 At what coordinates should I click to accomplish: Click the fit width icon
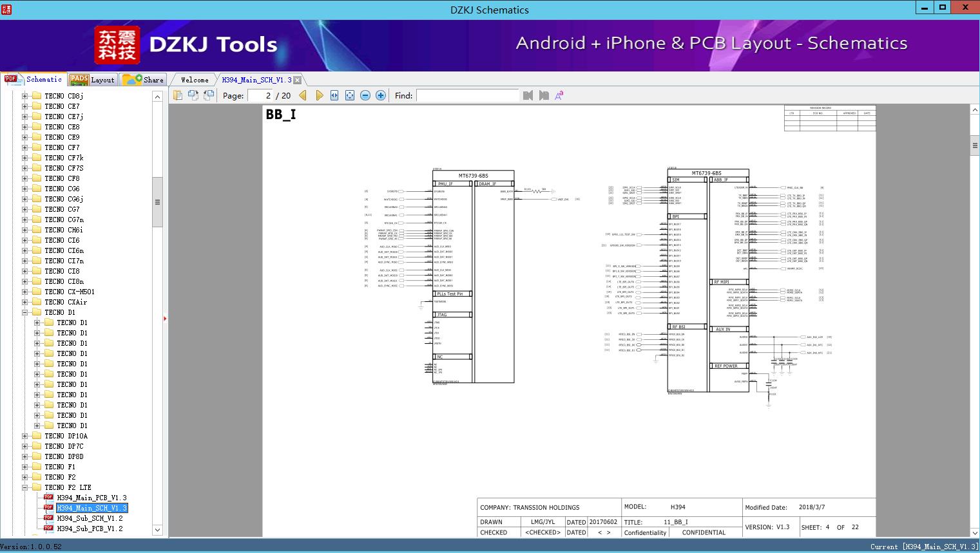click(334, 95)
